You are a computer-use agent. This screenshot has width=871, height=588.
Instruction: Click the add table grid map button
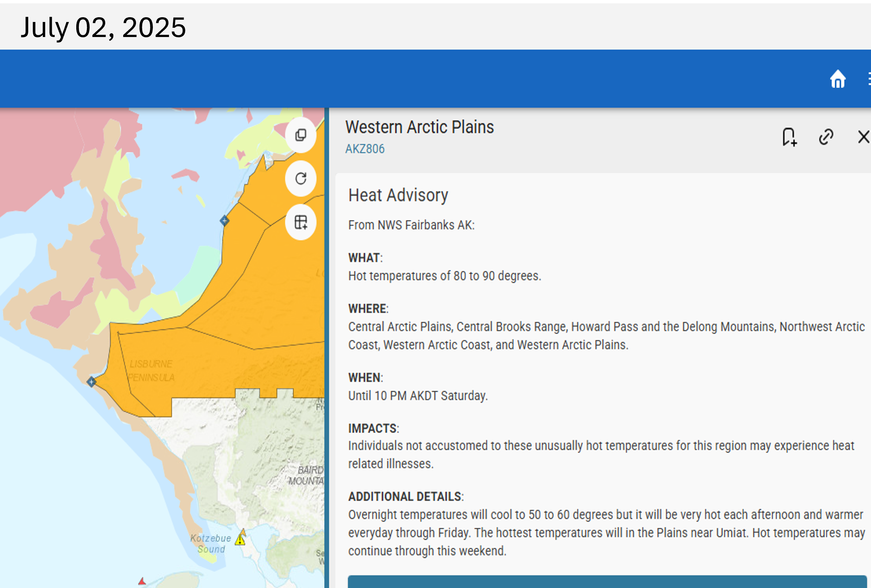[x=301, y=222]
